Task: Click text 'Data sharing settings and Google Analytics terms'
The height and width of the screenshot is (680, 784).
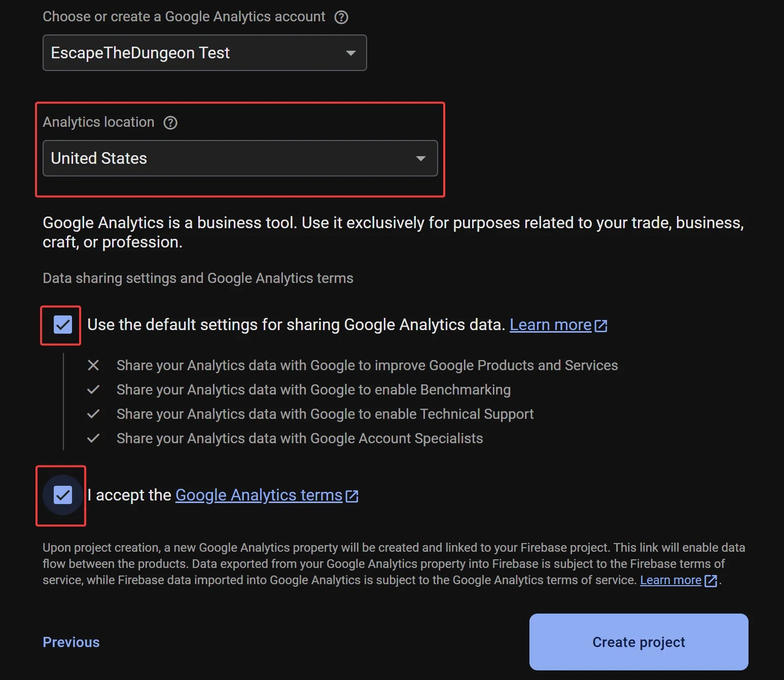Action: pyautogui.click(x=198, y=278)
